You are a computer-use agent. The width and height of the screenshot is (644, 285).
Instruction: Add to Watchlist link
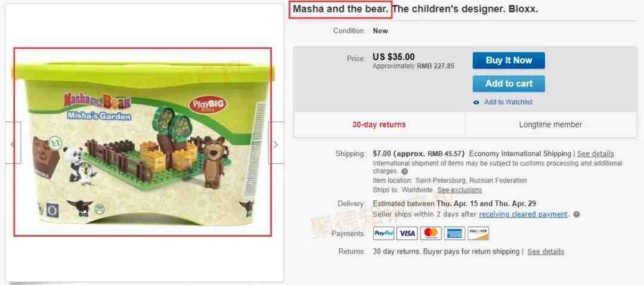click(x=509, y=103)
